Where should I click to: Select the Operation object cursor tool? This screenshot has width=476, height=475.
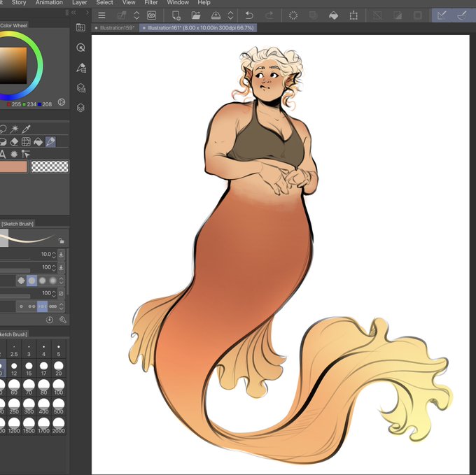coord(26,154)
